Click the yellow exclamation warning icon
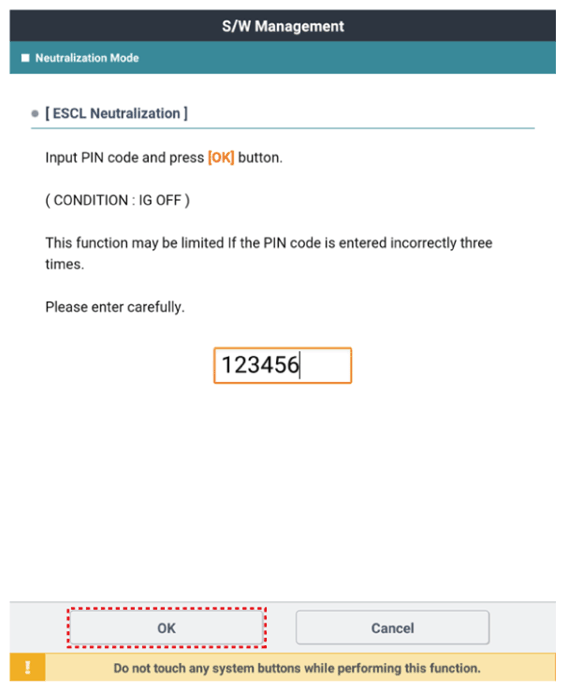 [27, 667]
